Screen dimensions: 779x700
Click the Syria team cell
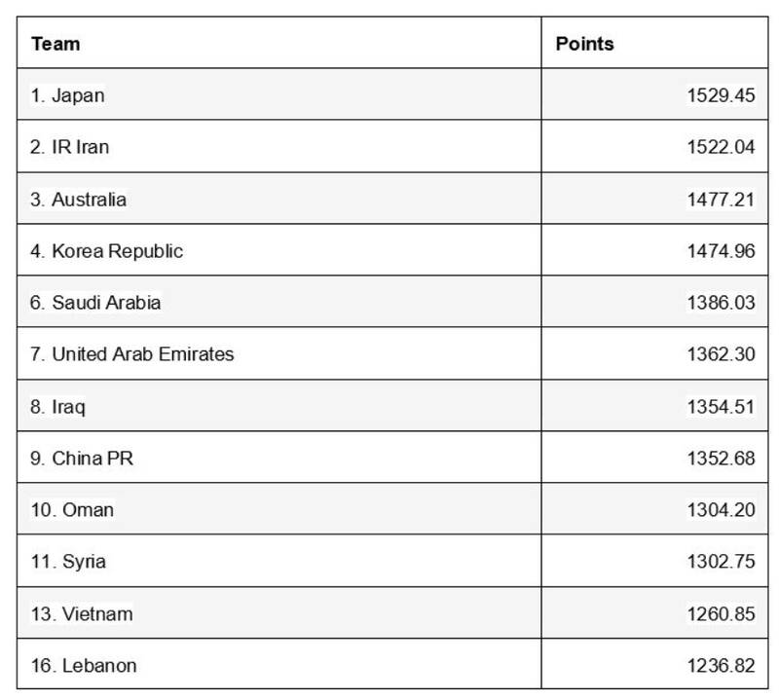67,562
